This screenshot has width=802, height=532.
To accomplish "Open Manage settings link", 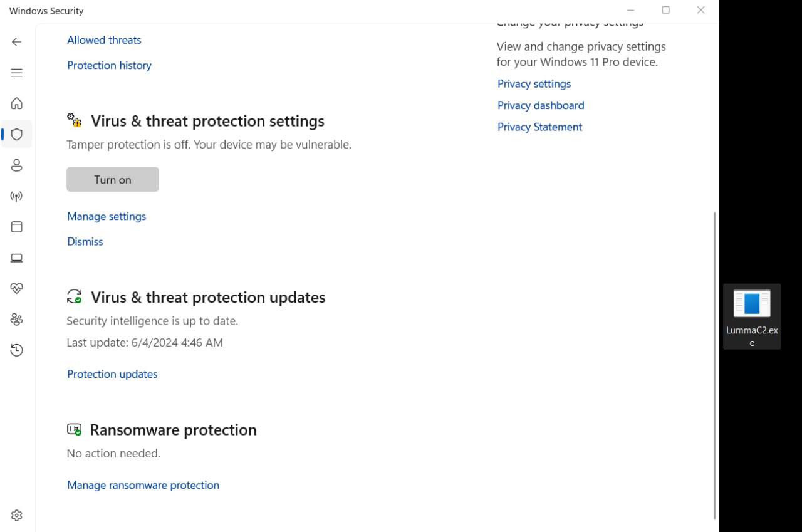I will click(x=107, y=216).
